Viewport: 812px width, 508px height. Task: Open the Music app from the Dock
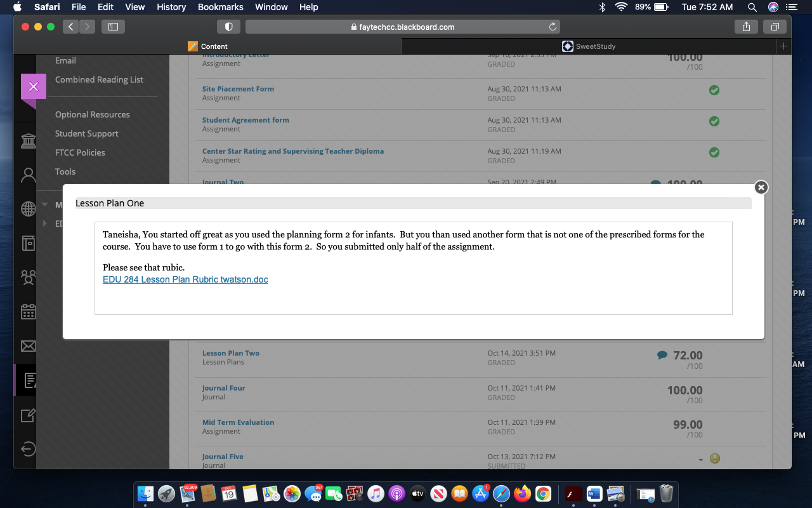376,493
